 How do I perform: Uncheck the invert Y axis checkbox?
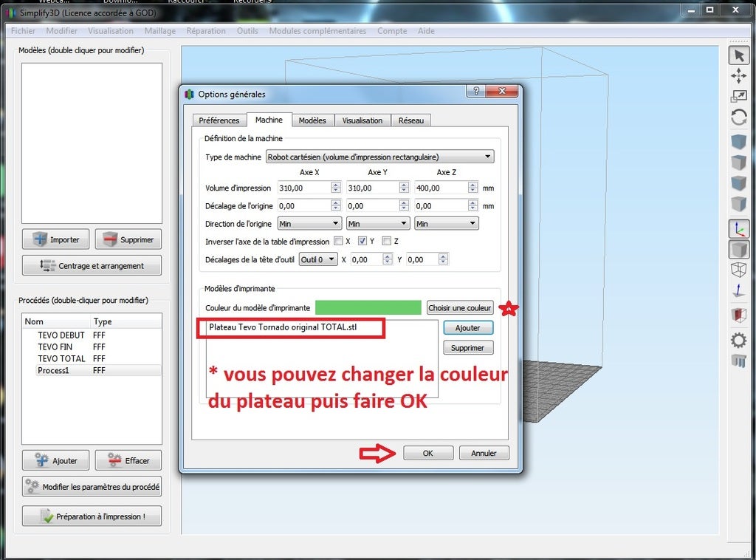(362, 241)
